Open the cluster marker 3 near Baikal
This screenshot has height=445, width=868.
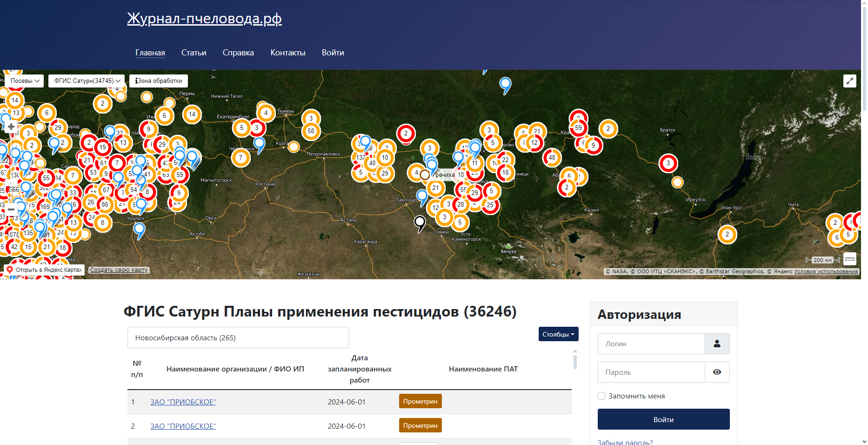pos(668,163)
